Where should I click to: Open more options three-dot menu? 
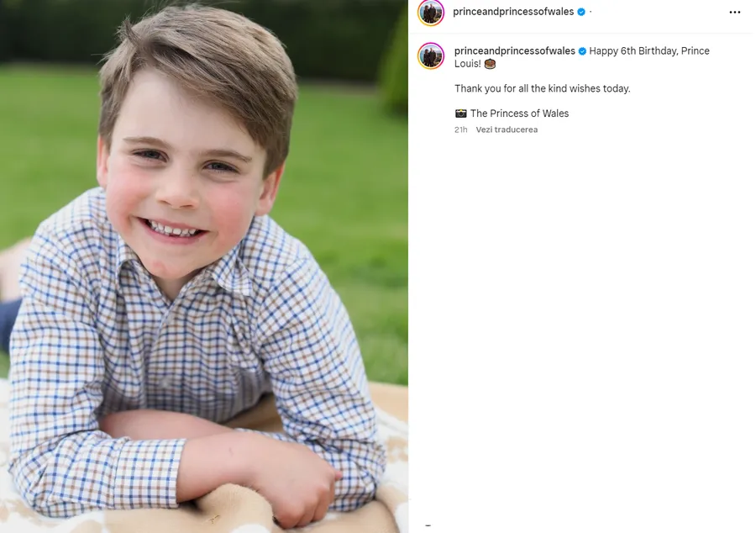coord(735,13)
